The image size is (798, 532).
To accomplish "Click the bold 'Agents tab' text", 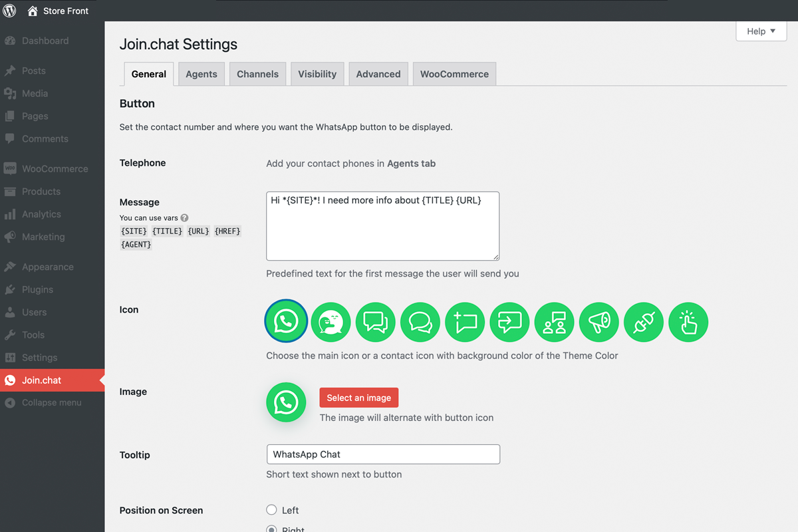I will pos(412,163).
